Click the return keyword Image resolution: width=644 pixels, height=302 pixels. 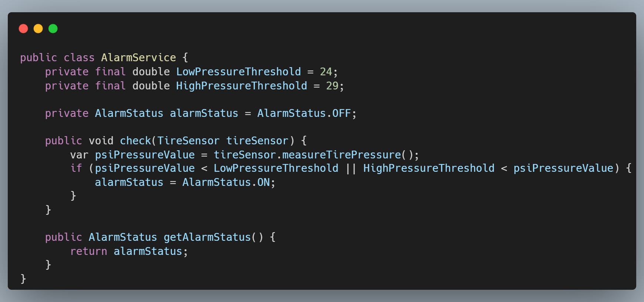click(x=89, y=251)
